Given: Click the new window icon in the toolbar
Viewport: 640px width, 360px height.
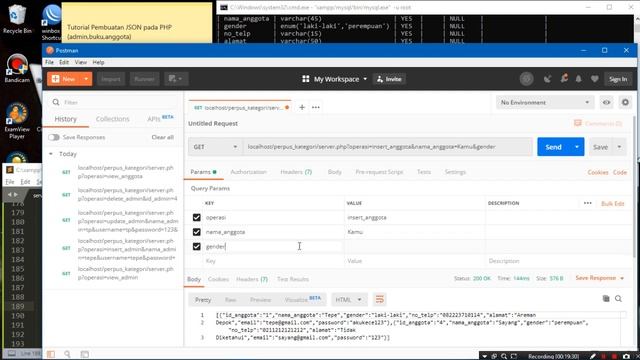Looking at the screenshot, I should (176, 79).
